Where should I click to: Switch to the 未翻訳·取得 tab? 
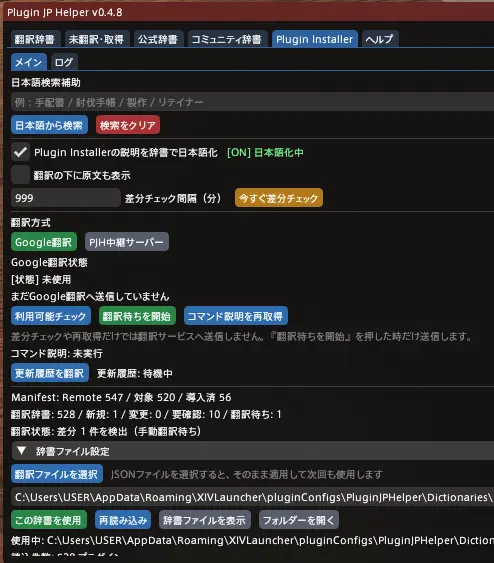coord(96,39)
